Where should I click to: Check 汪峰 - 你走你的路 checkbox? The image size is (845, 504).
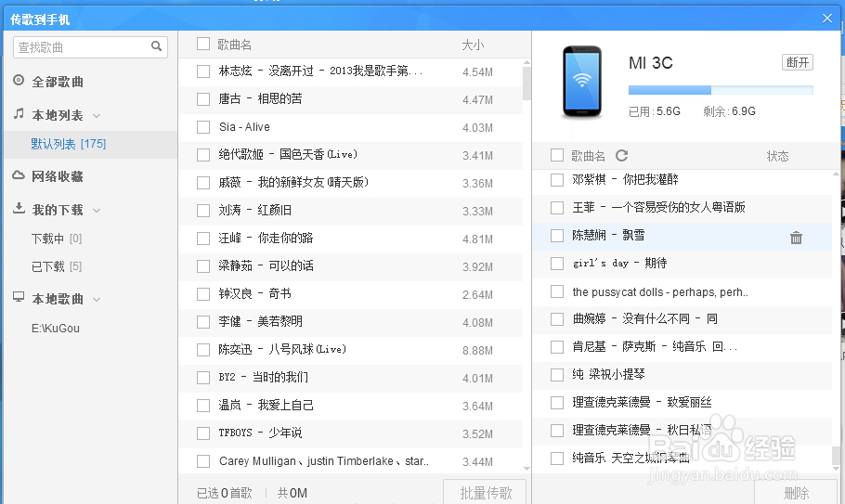[203, 239]
